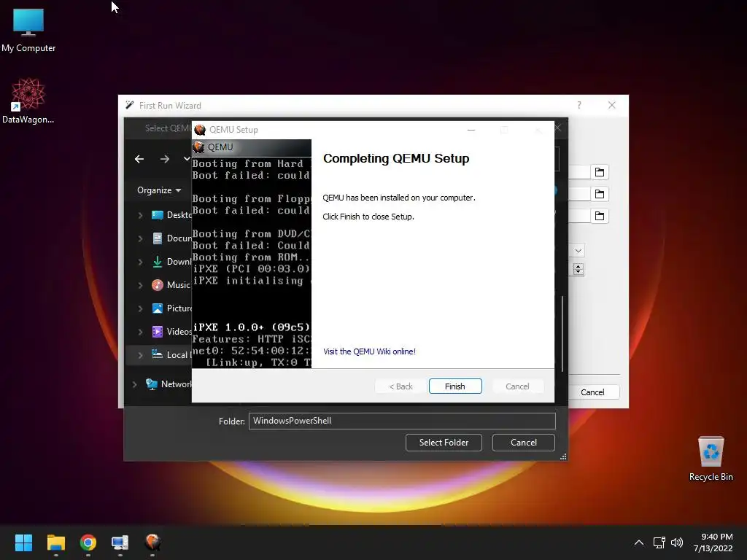Select Documents folder in the tree
747x560 pixels.
(171, 238)
